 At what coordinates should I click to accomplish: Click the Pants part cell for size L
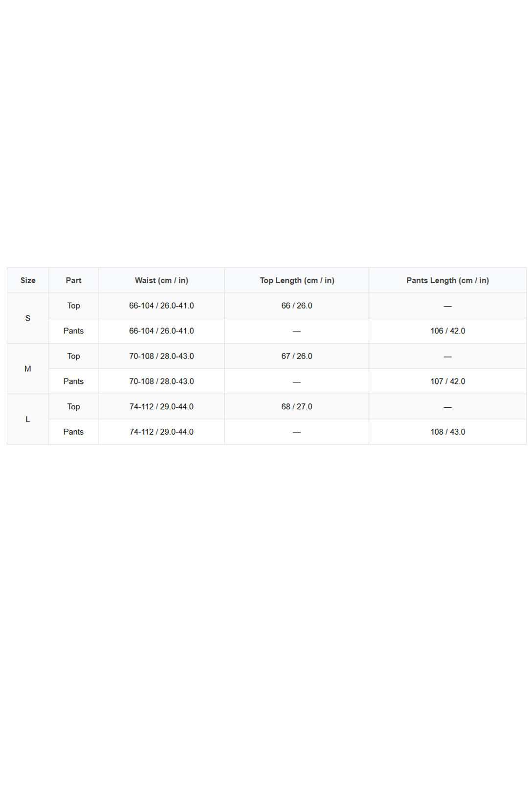click(x=73, y=432)
